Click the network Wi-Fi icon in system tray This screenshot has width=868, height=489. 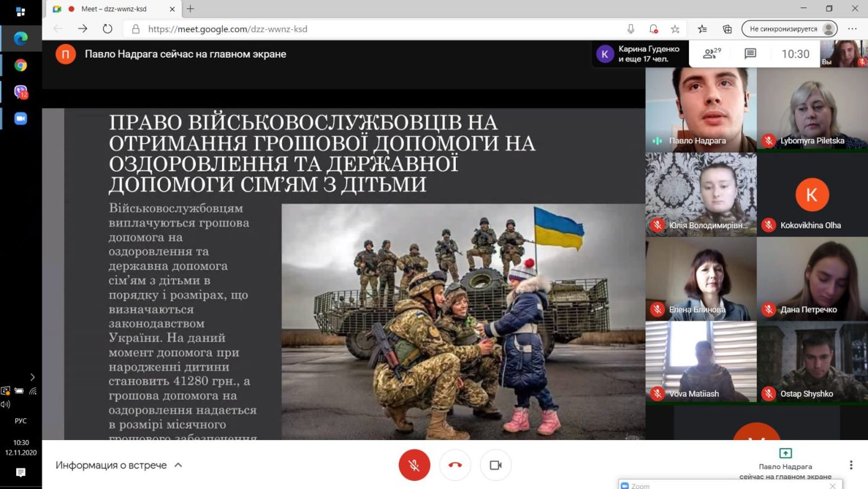click(x=33, y=391)
